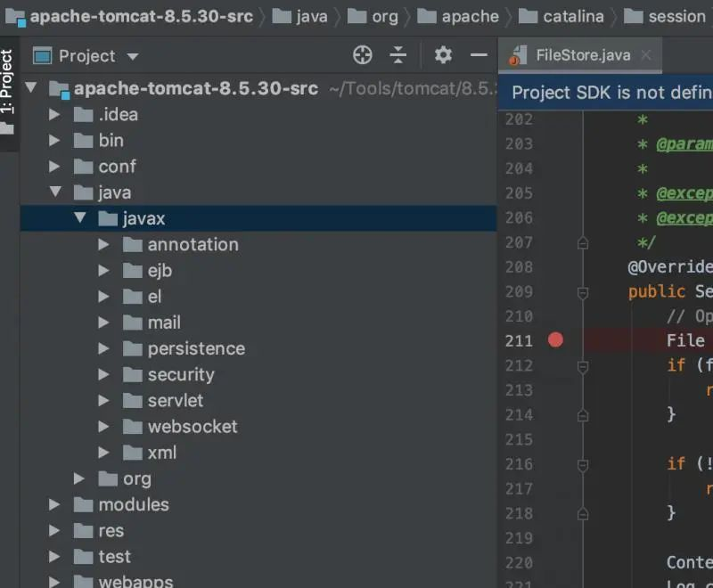
Task: Collapse the javax folder arrow
Action: pyautogui.click(x=80, y=217)
